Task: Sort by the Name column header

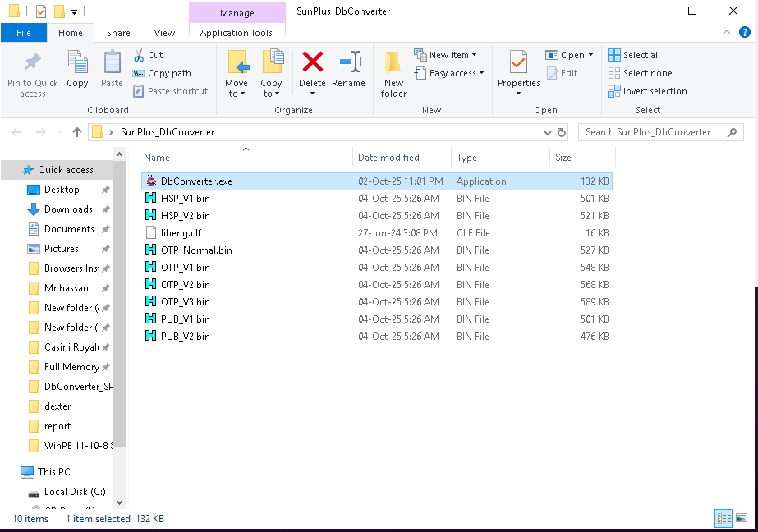Action: [x=246, y=158]
